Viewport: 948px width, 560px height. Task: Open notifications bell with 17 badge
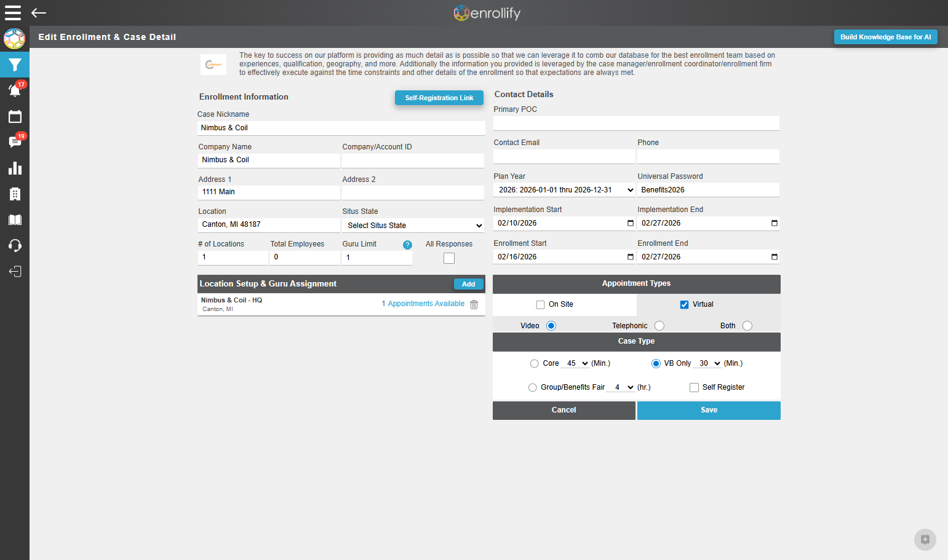point(15,90)
